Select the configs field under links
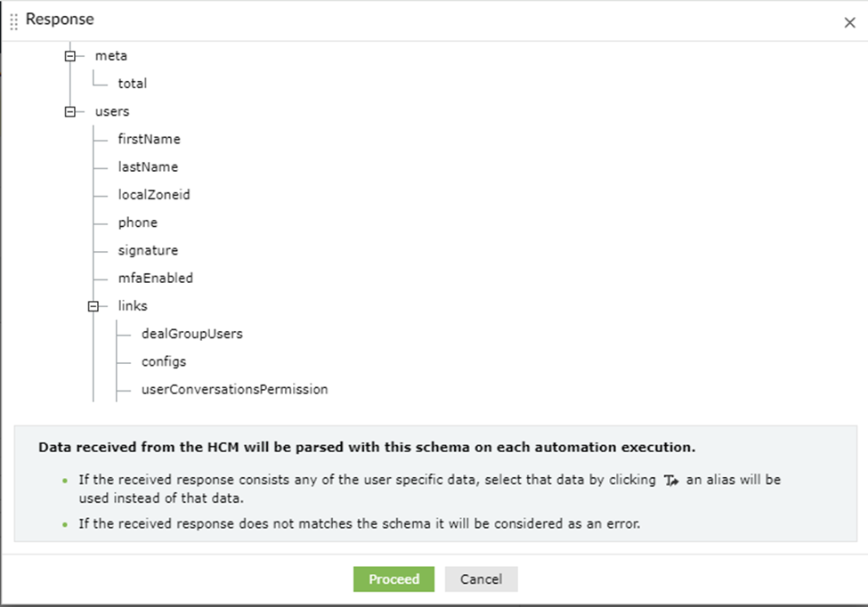The height and width of the screenshot is (607, 868). pos(164,362)
